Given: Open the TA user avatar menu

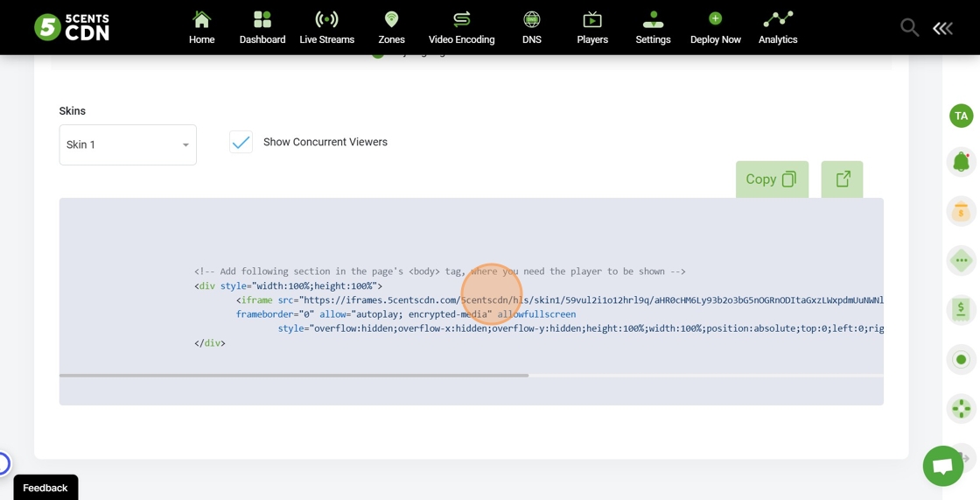Looking at the screenshot, I should tap(962, 116).
